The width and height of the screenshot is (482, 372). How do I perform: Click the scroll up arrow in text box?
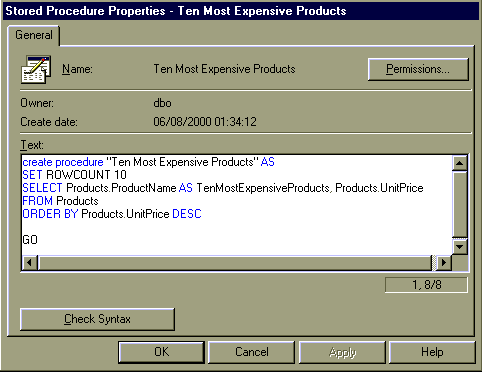[x=460, y=163]
